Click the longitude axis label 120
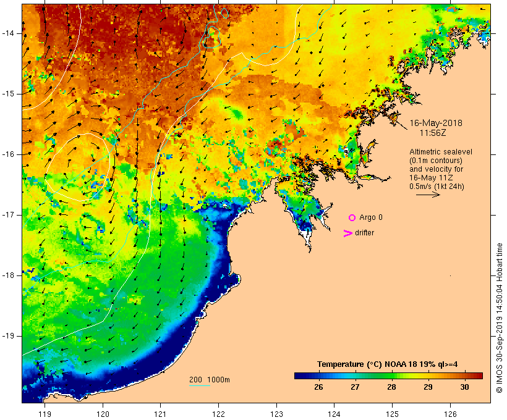 coord(103,414)
